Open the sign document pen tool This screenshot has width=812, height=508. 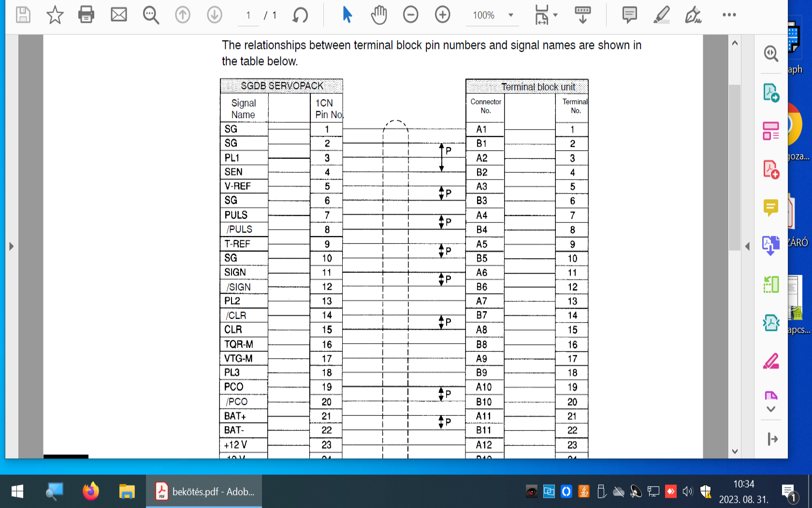pyautogui.click(x=693, y=15)
